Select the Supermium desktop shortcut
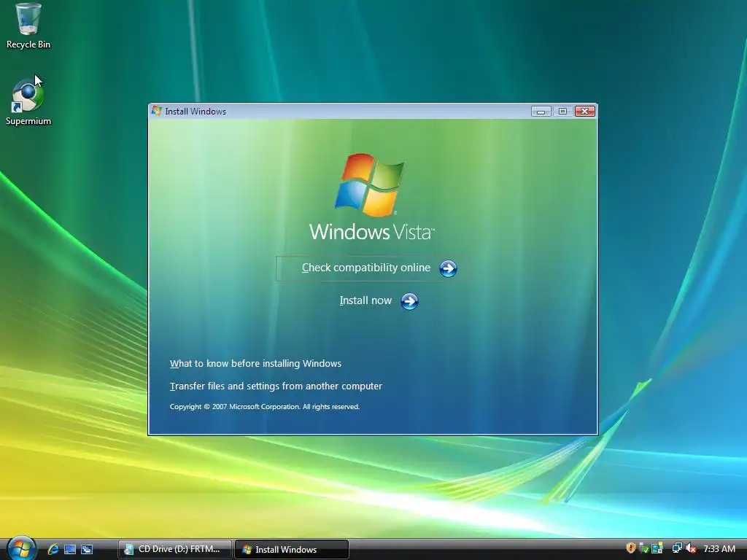 28,101
